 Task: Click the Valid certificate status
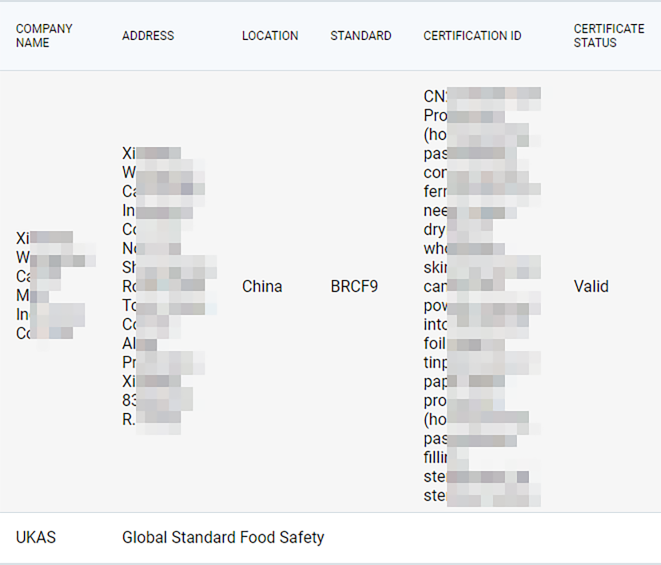coord(591,286)
